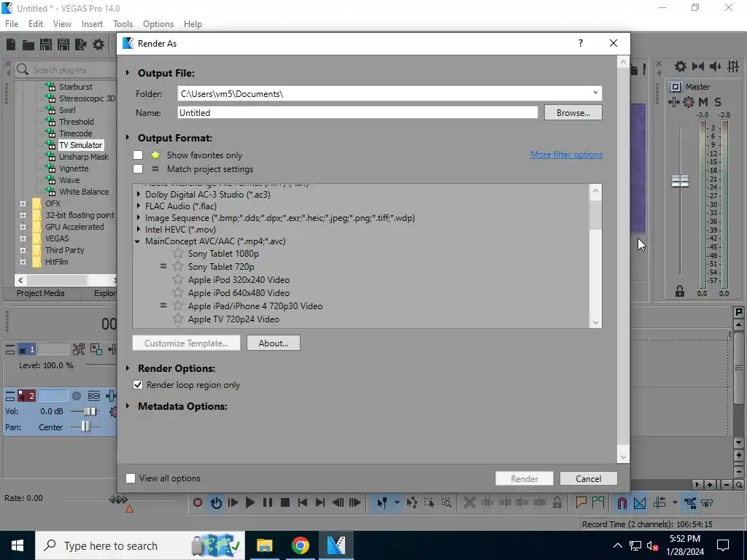
Task: Favorite the Apple TV 720p24 Video star
Action: click(x=178, y=319)
